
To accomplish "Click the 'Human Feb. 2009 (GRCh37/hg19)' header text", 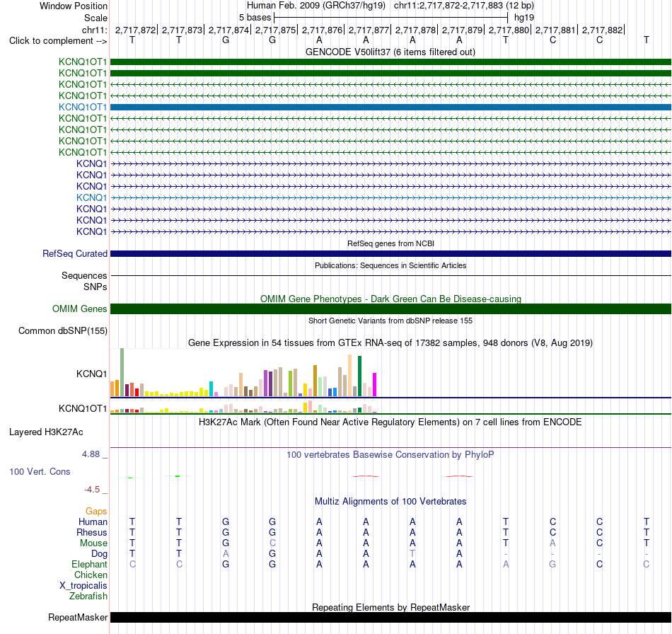I will (x=316, y=6).
